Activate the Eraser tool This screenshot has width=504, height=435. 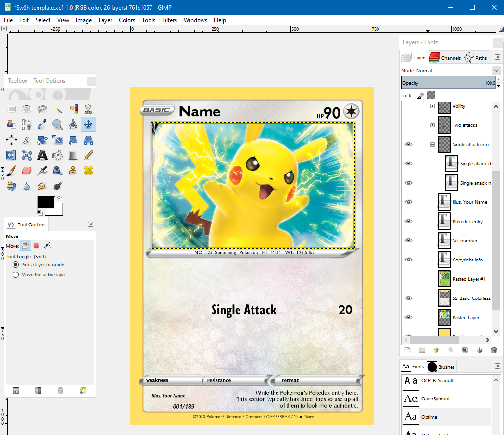point(26,171)
